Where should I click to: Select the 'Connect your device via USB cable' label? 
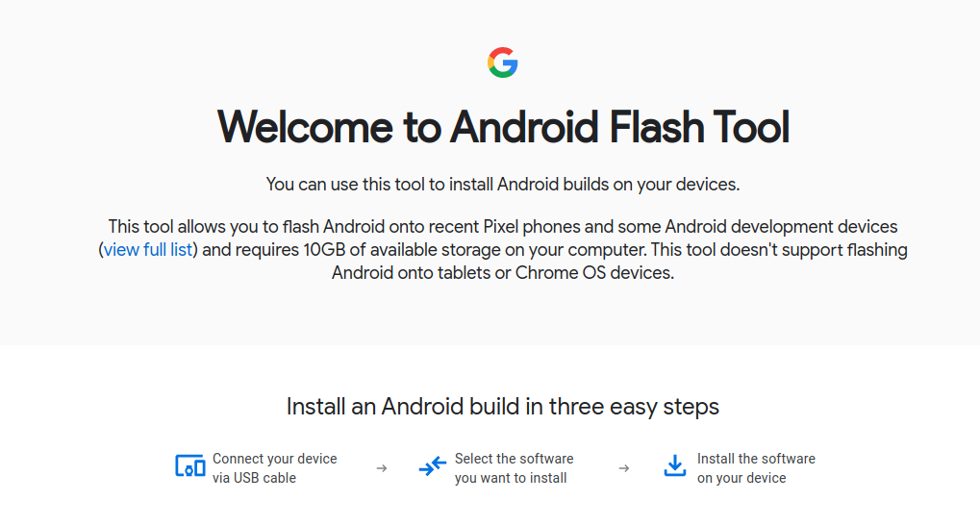click(274, 468)
